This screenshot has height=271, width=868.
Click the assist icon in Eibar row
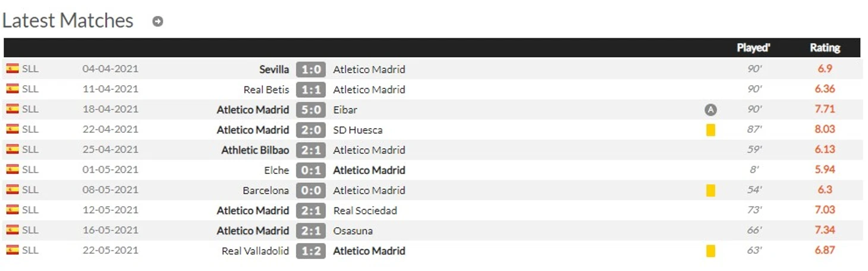point(710,110)
